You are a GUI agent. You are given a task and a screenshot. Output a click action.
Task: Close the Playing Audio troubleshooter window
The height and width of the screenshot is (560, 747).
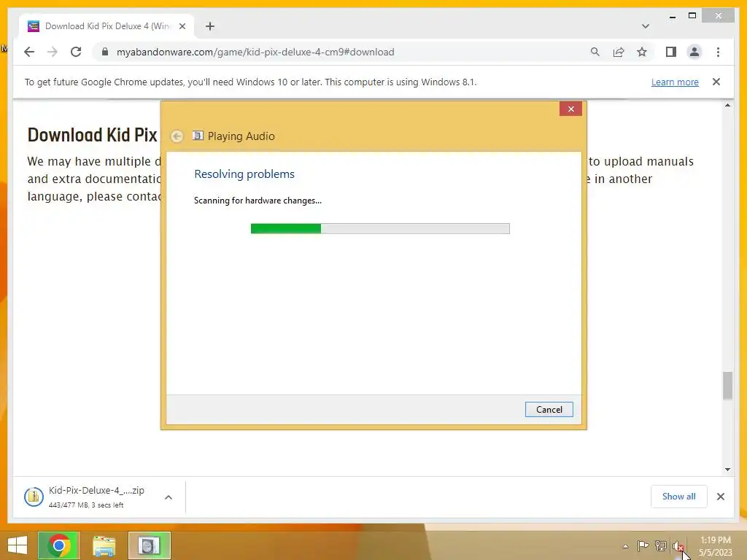(570, 109)
